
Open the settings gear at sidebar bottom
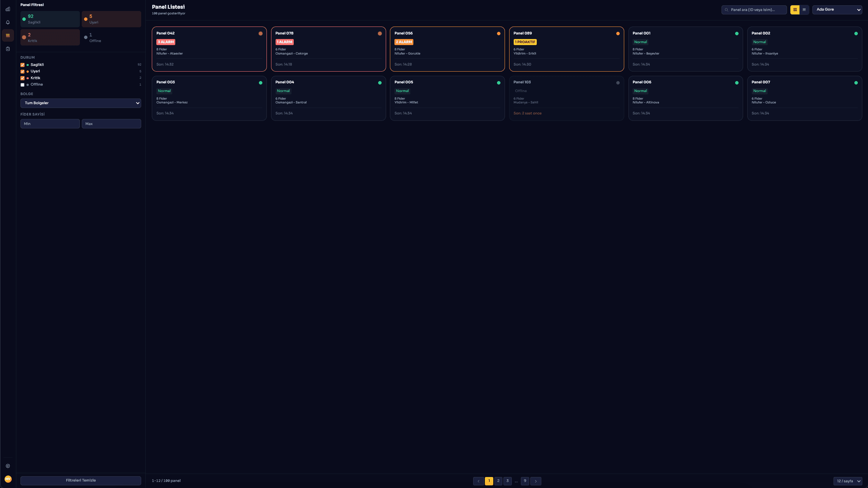click(x=8, y=466)
